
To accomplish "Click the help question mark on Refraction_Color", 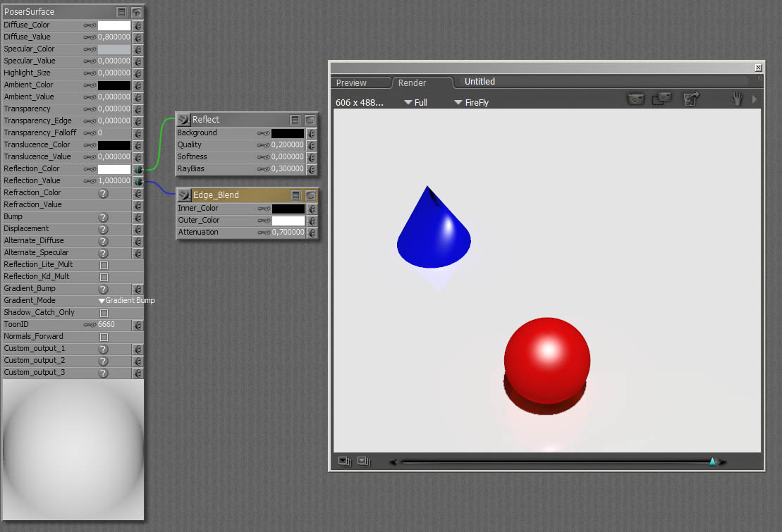I will 103,194.
